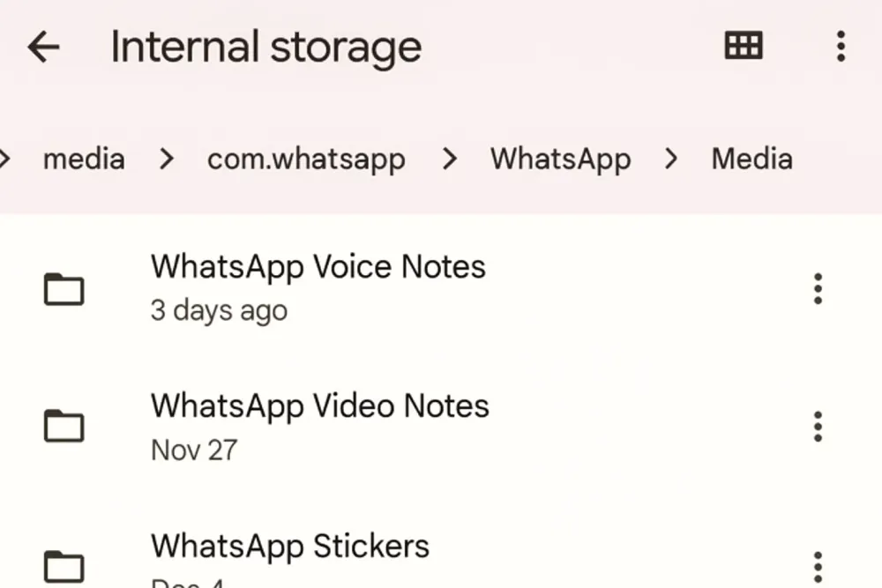
Task: Click the WhatsApp Voice Notes folder icon
Action: 63,287
